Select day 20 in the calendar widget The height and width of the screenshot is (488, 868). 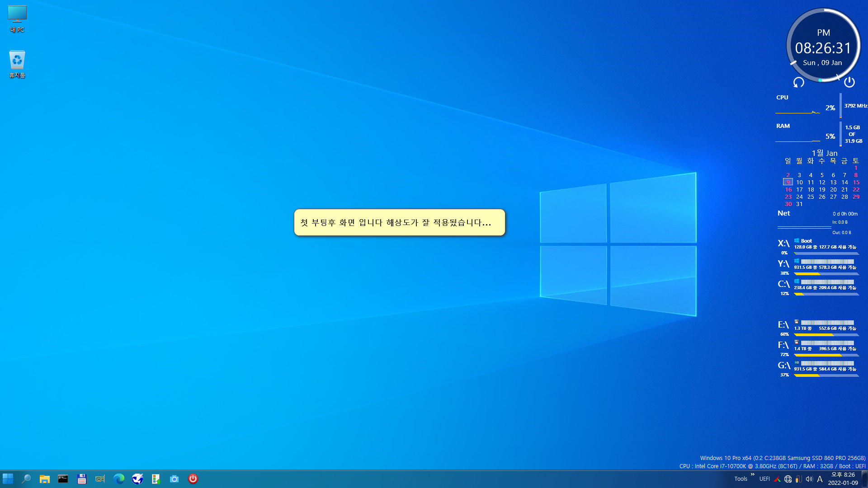click(x=833, y=189)
